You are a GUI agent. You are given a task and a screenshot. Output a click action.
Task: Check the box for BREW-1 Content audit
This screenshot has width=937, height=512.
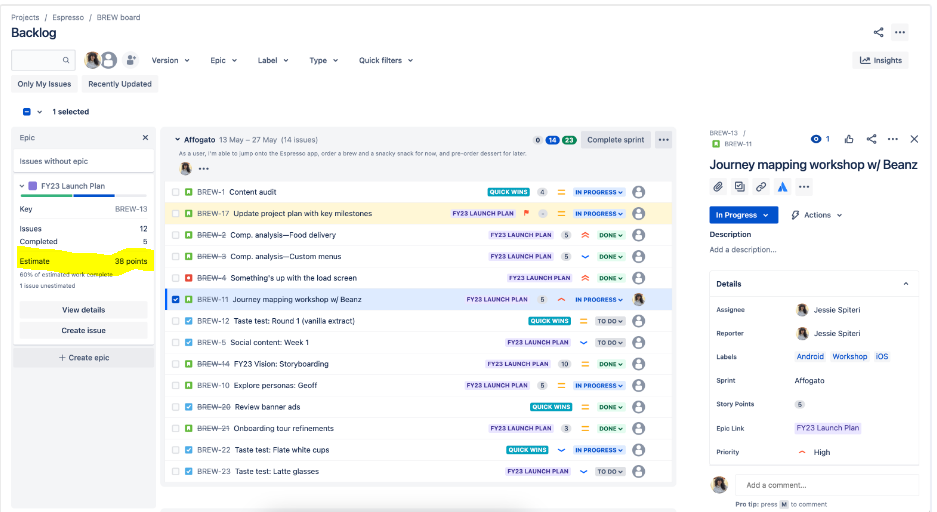tap(176, 192)
